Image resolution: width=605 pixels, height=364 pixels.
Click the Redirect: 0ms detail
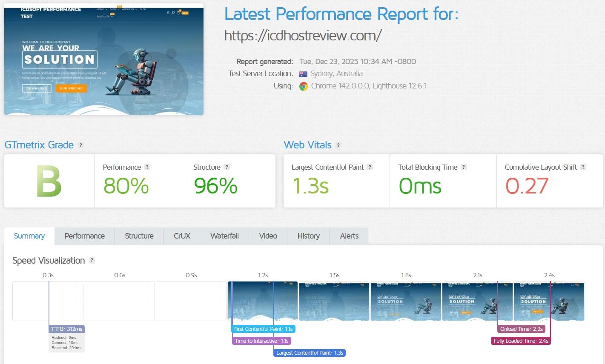64,338
